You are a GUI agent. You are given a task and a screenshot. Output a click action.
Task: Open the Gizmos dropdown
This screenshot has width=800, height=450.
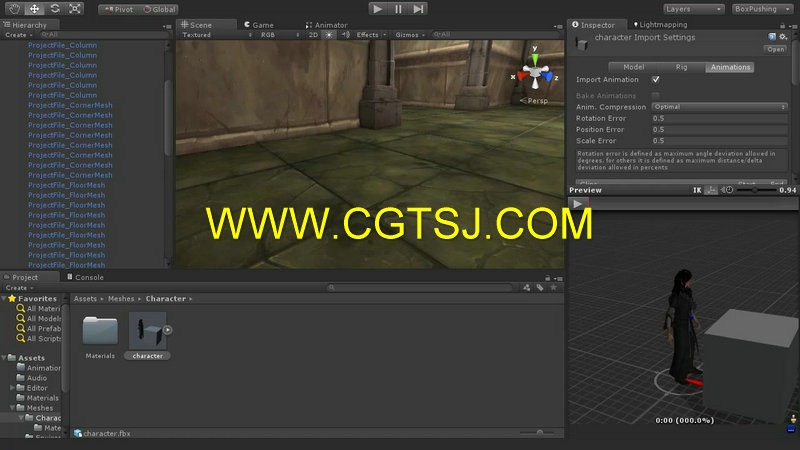(410, 35)
